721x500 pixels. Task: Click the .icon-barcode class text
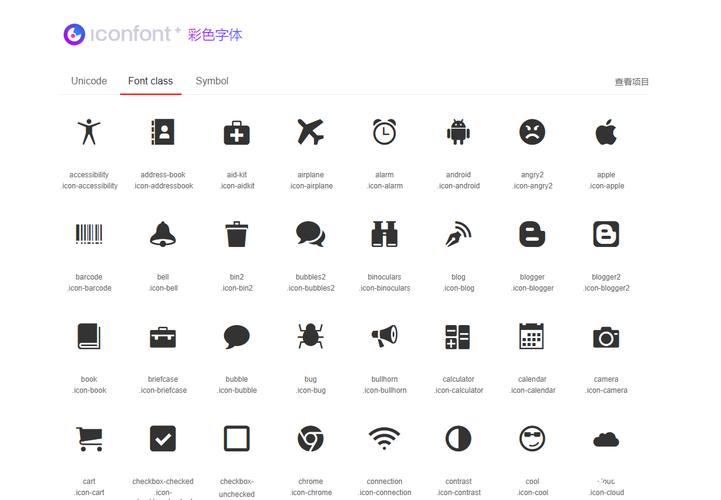[89, 288]
